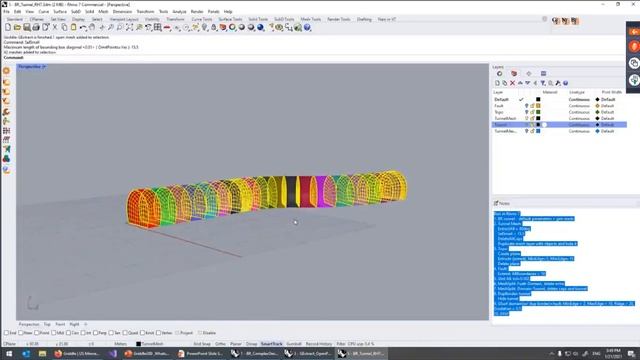Click the blue color swatch of bottom TunnelMesh layer
640x360 pixels.
(x=538, y=131)
